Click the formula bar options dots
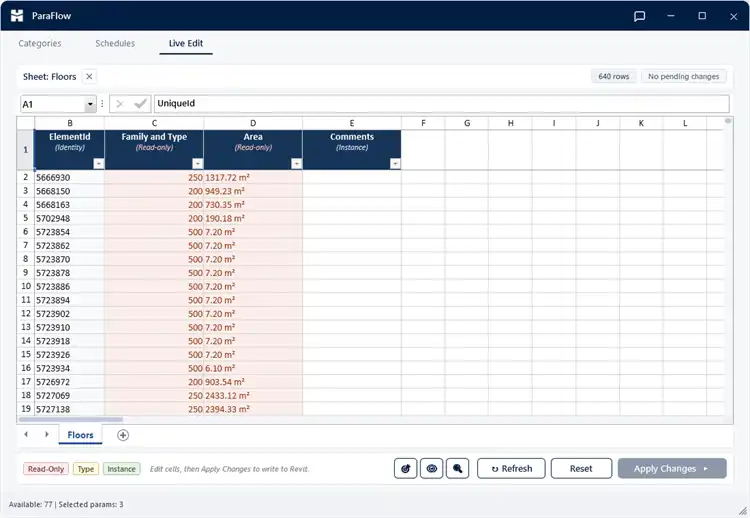This screenshot has width=750, height=518. [102, 104]
